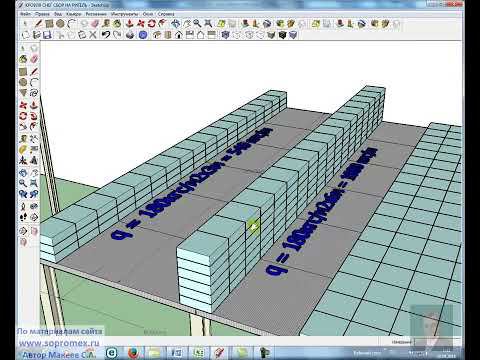Open the Камера menu

pos(73,14)
